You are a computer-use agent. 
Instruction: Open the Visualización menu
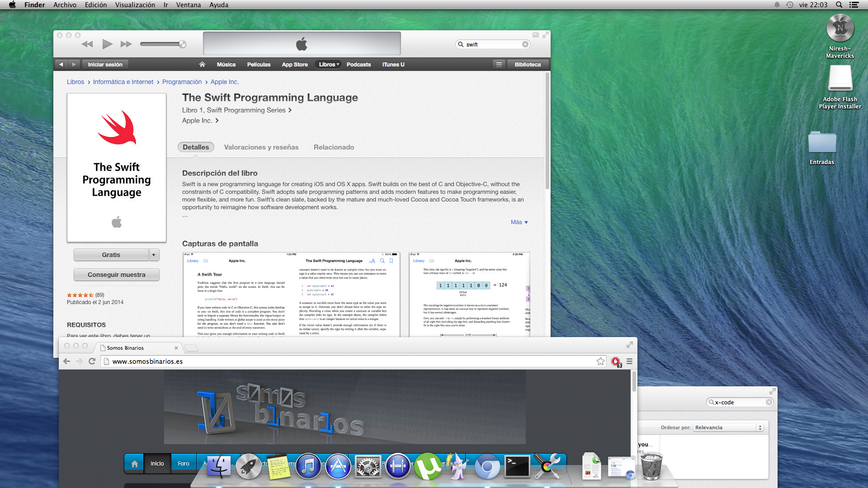pyautogui.click(x=135, y=5)
